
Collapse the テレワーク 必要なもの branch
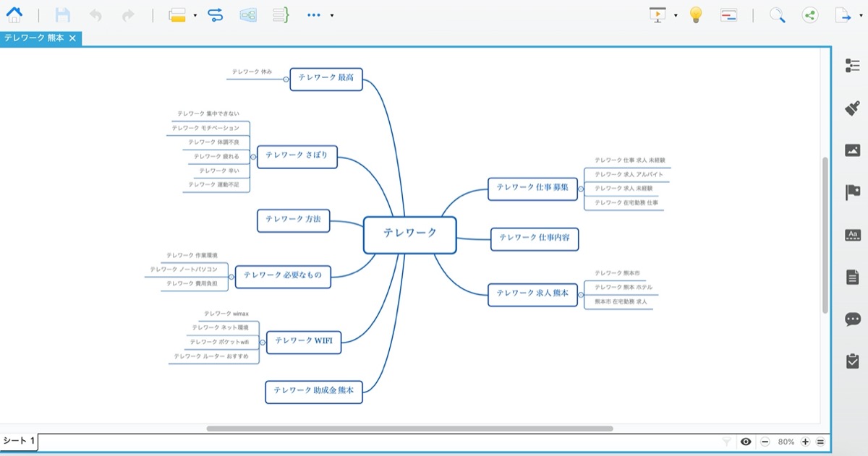231,275
